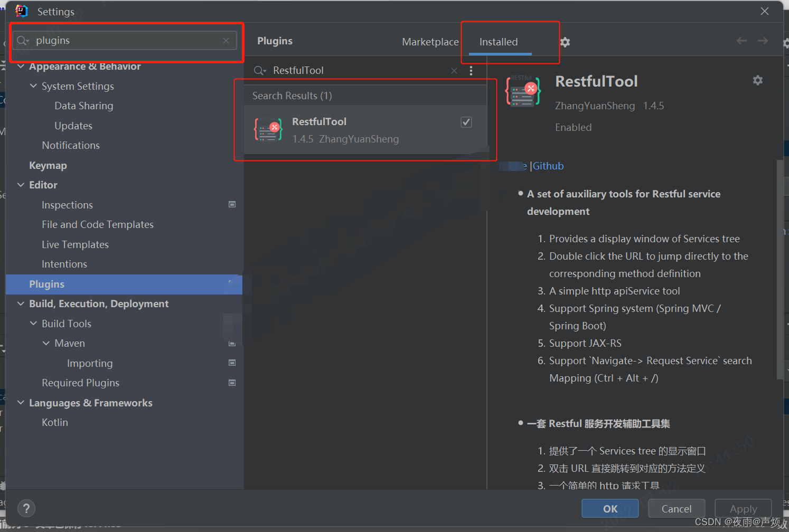The width and height of the screenshot is (789, 532).
Task: Click the gear icon next to RestfulTool title
Action: coord(758,80)
